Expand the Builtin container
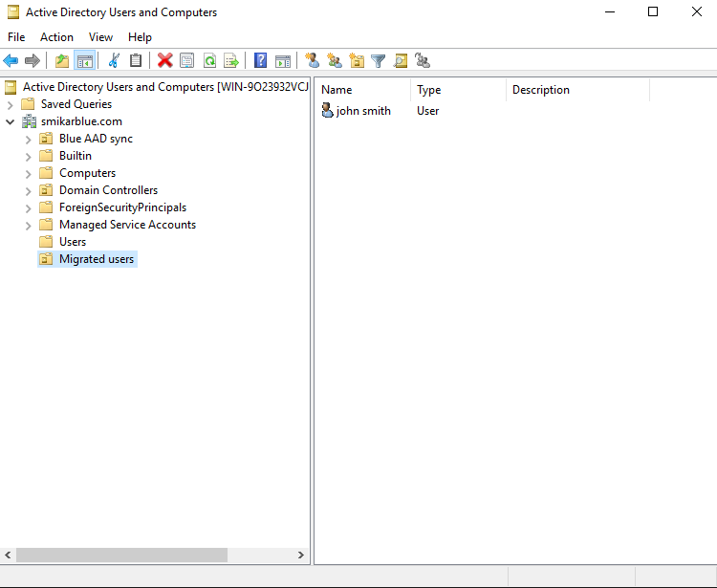Screen dimensions: 717x588 (29, 157)
